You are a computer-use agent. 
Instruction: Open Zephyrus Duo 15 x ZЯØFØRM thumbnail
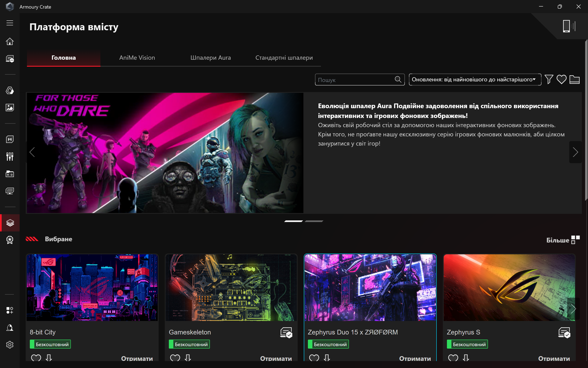(x=370, y=287)
